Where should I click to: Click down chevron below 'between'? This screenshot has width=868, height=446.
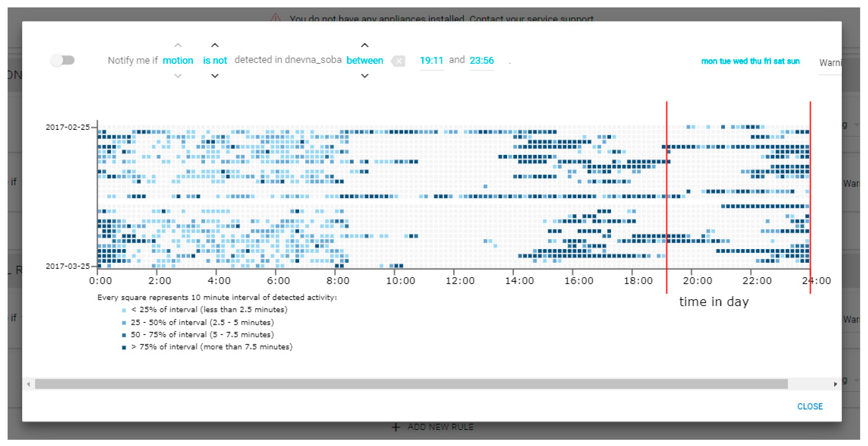pyautogui.click(x=365, y=76)
